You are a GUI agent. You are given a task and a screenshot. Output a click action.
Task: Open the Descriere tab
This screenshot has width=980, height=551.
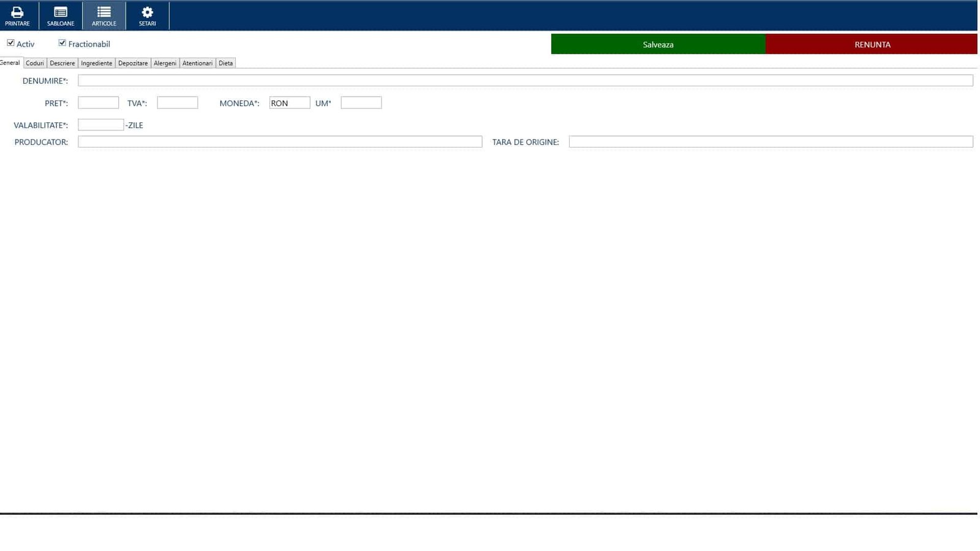[x=62, y=62]
